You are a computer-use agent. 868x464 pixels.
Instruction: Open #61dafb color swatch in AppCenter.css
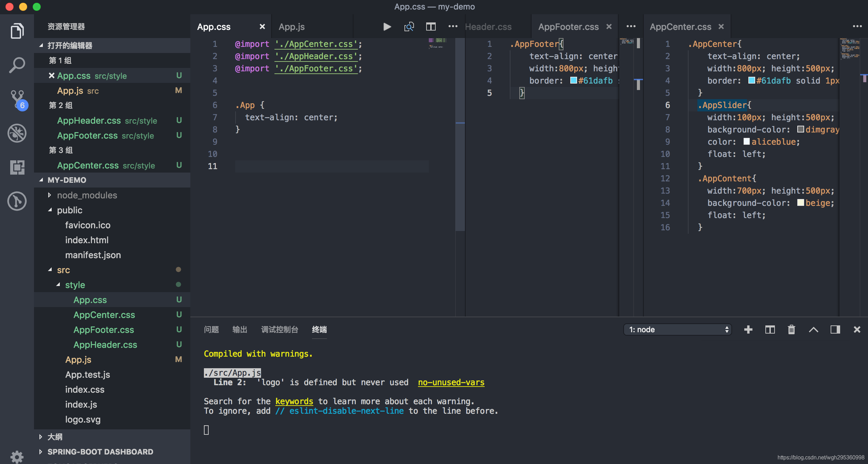752,81
